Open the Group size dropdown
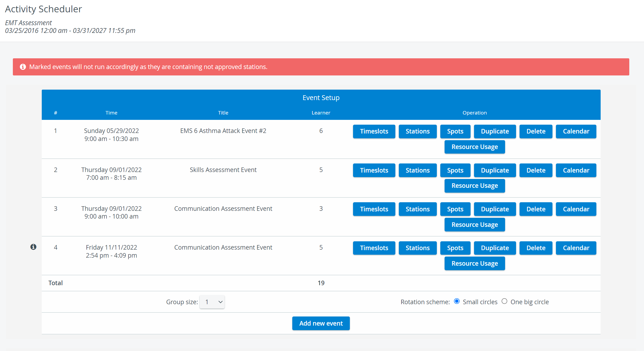This screenshot has height=351, width=644. [212, 302]
